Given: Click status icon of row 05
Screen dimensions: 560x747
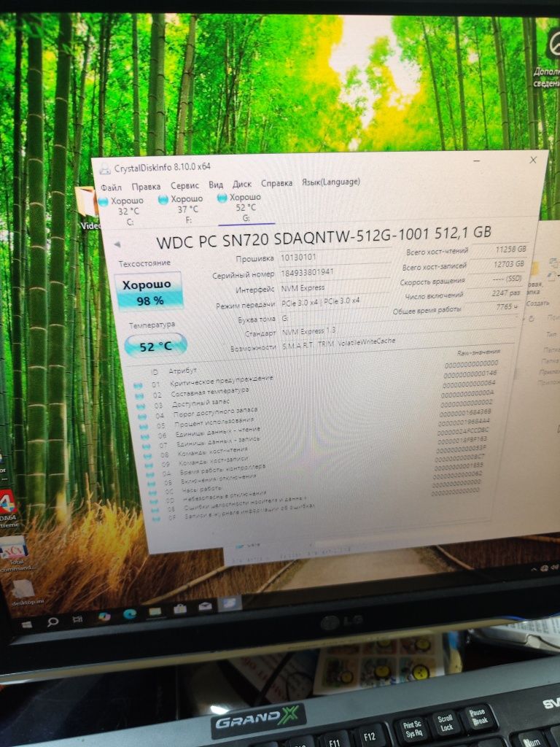Looking at the screenshot, I should (144, 426).
